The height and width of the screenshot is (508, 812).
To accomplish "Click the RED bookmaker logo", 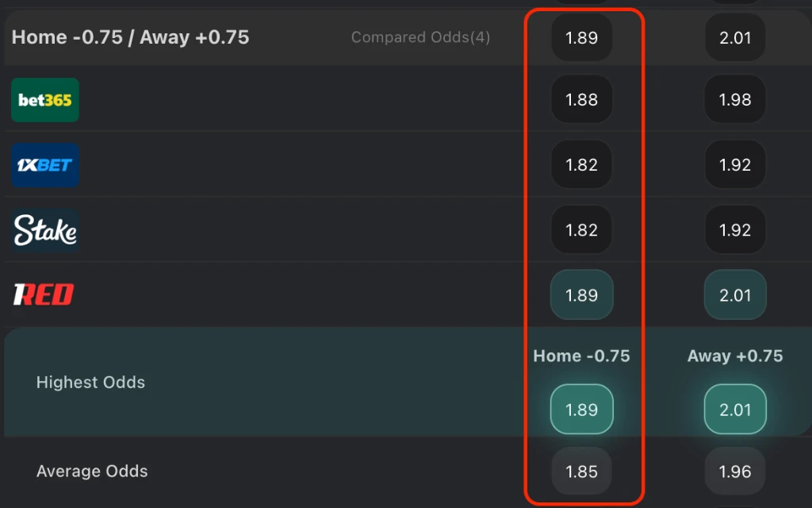I will pyautogui.click(x=43, y=295).
